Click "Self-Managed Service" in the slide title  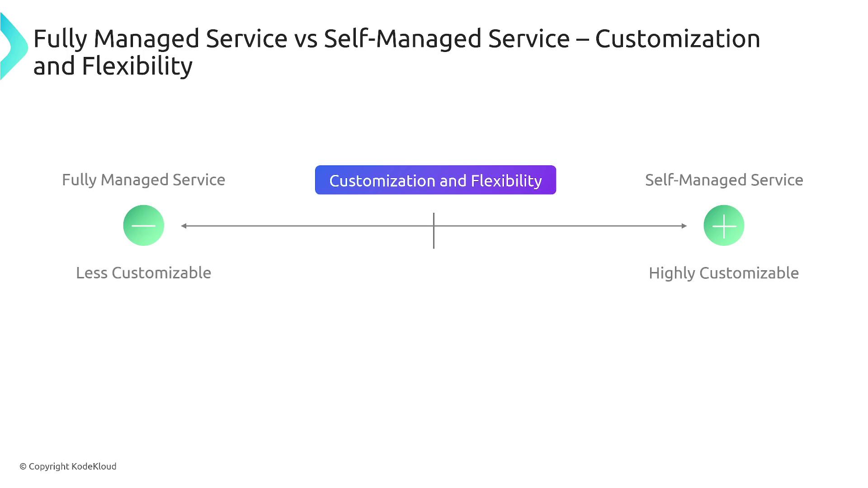[447, 38]
